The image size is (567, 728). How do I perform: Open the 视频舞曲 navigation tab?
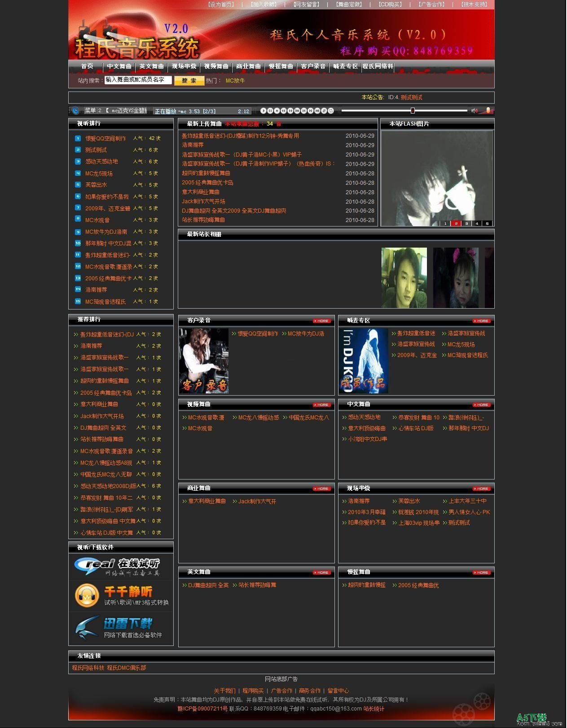pos(216,66)
